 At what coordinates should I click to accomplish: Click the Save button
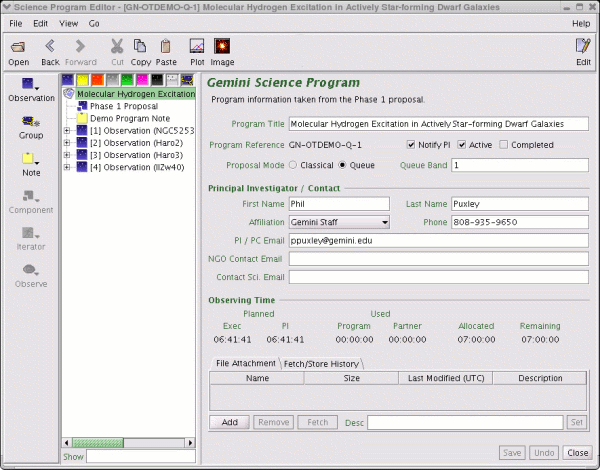512,453
